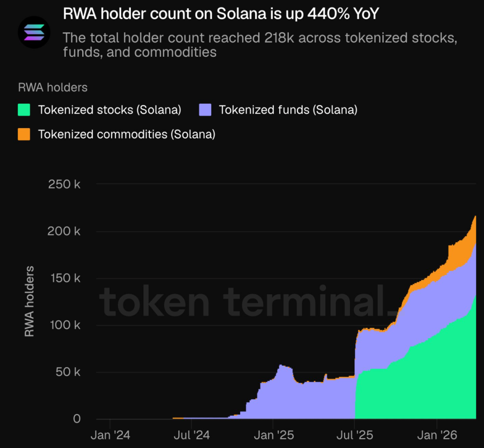484x448 pixels.
Task: Toggle the Tokenized stocks (Solana) legend label
Action: coord(110,110)
